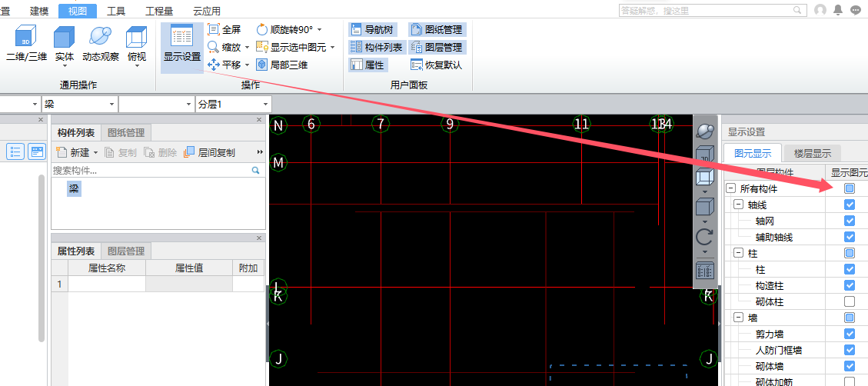Select the 缩放 zoom tool

click(x=224, y=47)
